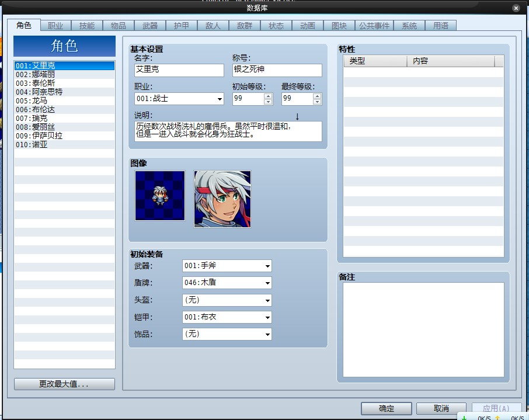Click the 更改最大值 button
The width and height of the screenshot is (529, 420).
coord(64,384)
